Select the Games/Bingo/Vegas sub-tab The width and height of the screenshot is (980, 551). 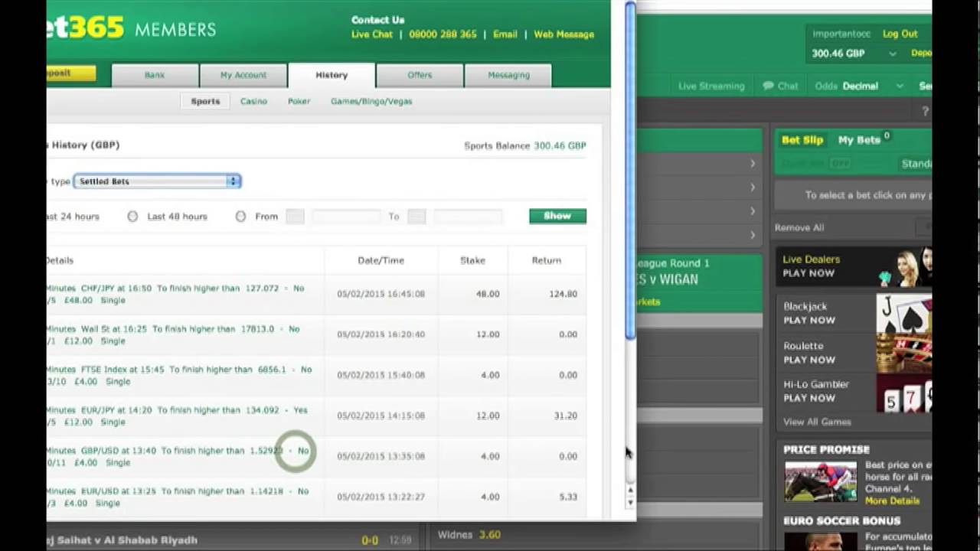[x=371, y=101]
